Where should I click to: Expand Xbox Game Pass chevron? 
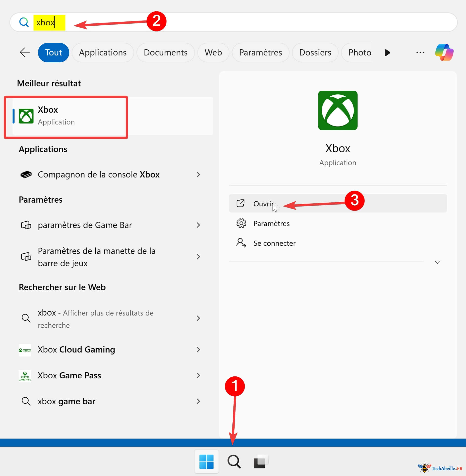[x=198, y=375]
